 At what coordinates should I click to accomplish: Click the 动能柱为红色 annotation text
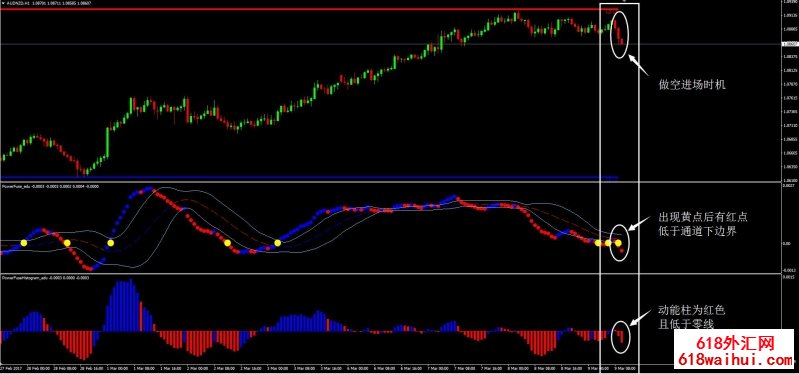(x=690, y=310)
